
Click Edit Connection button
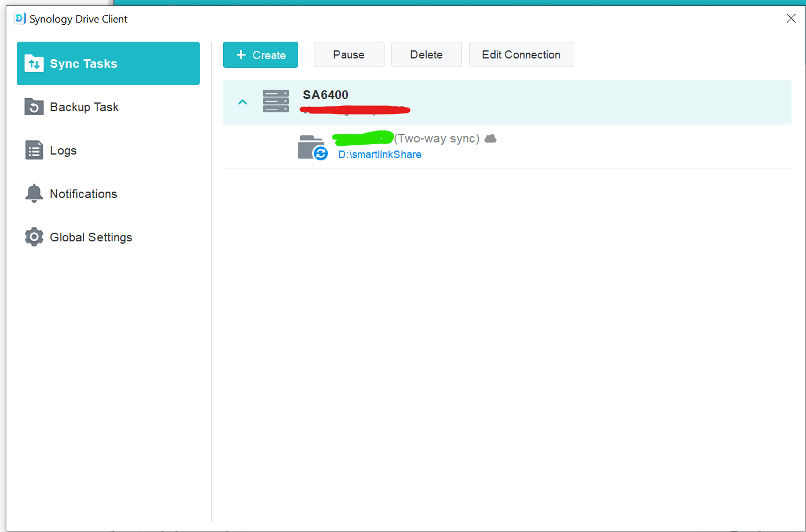(x=521, y=54)
